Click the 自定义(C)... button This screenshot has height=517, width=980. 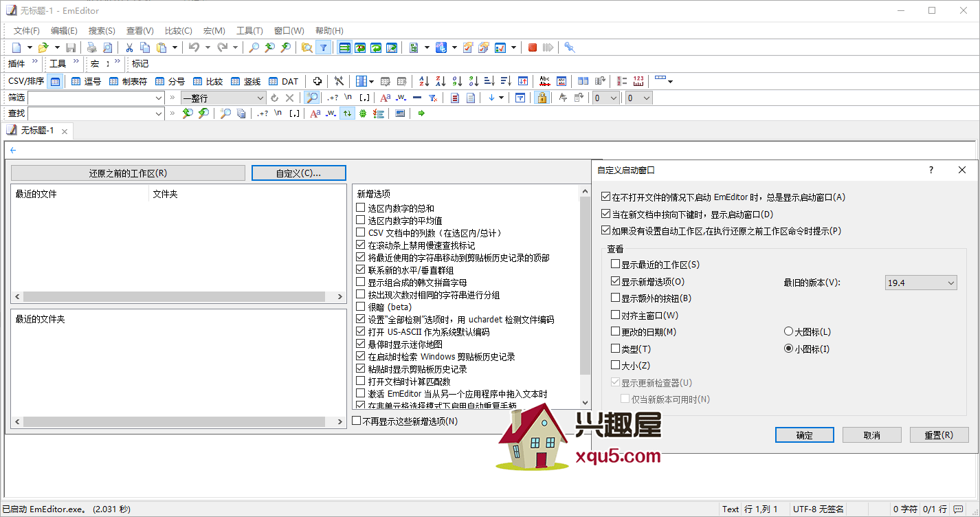[x=299, y=173]
